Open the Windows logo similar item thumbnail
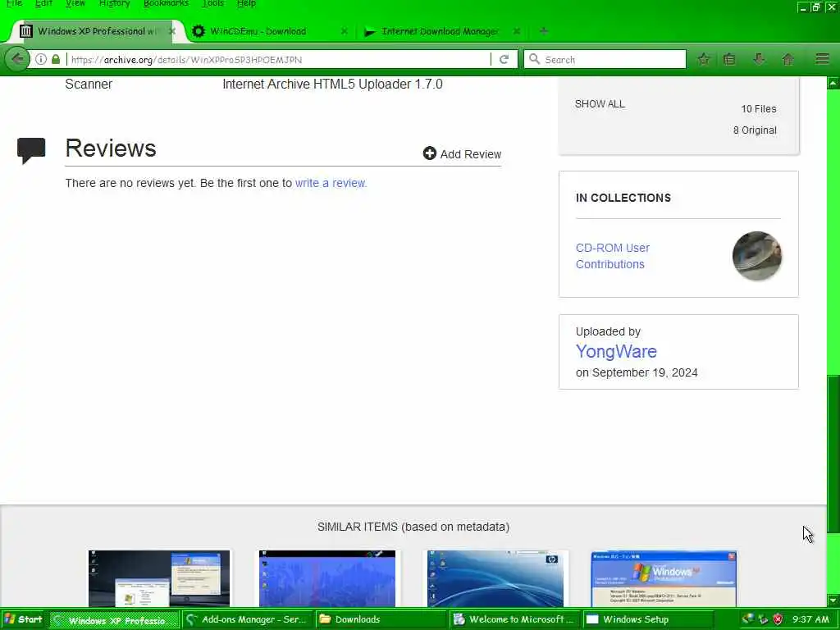The image size is (840, 630). (x=664, y=578)
